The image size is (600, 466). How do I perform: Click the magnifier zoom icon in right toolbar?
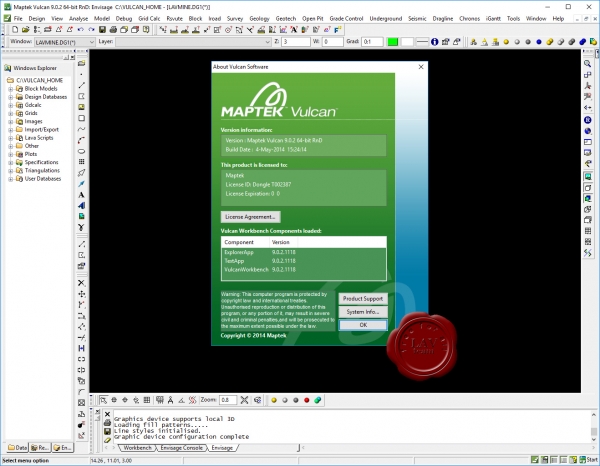(588, 64)
